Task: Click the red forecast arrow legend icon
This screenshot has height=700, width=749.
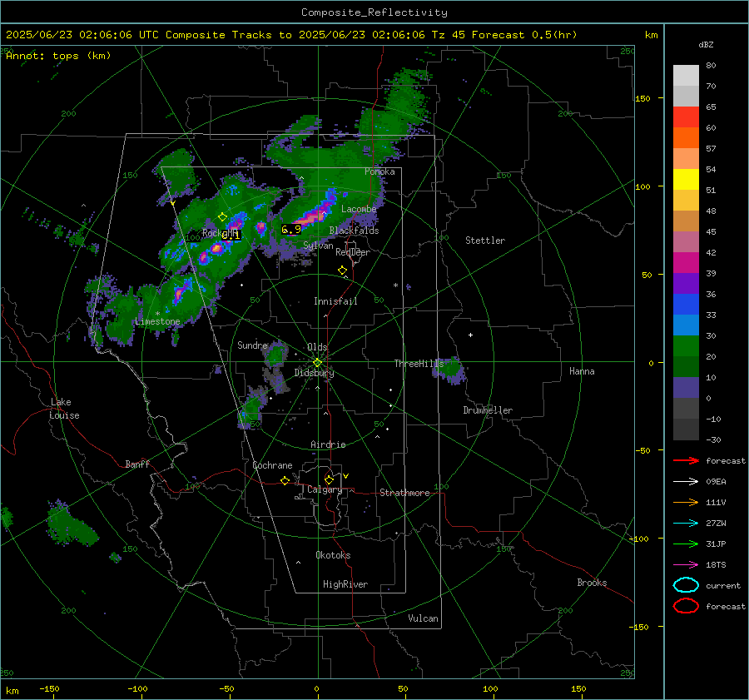Action: pyautogui.click(x=686, y=460)
